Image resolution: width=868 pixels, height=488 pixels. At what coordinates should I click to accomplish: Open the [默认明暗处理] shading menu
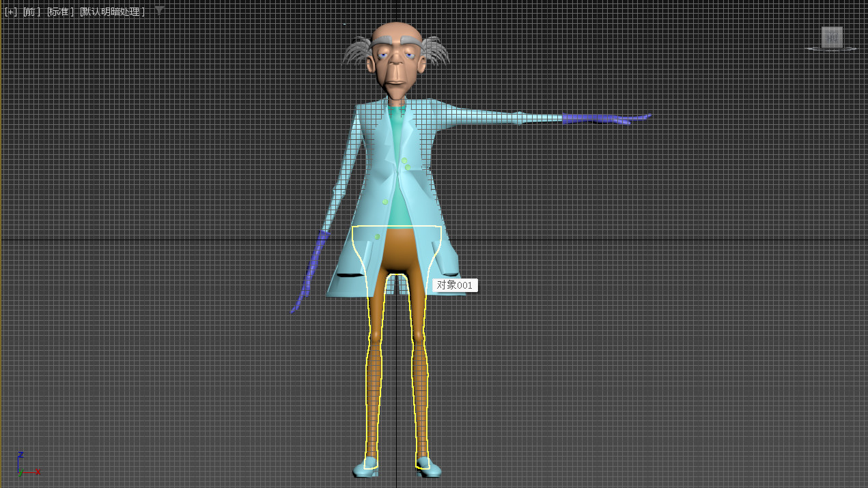(x=113, y=12)
